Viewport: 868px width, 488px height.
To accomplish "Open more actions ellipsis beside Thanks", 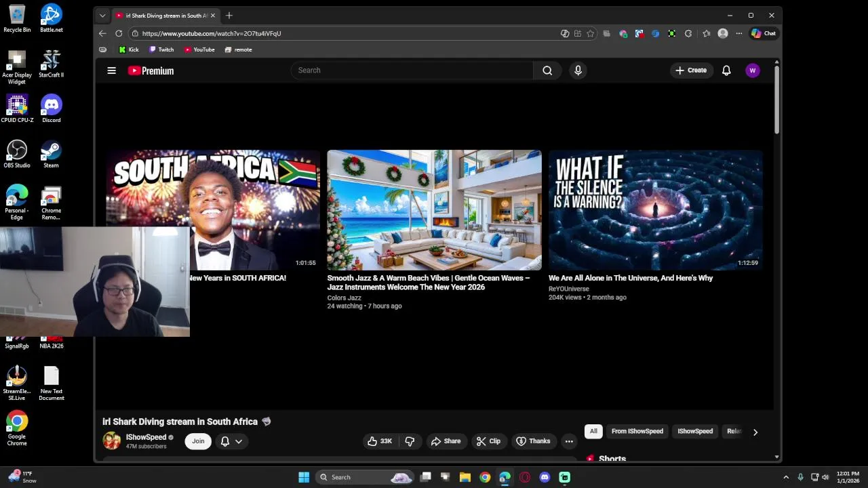I will point(569,441).
